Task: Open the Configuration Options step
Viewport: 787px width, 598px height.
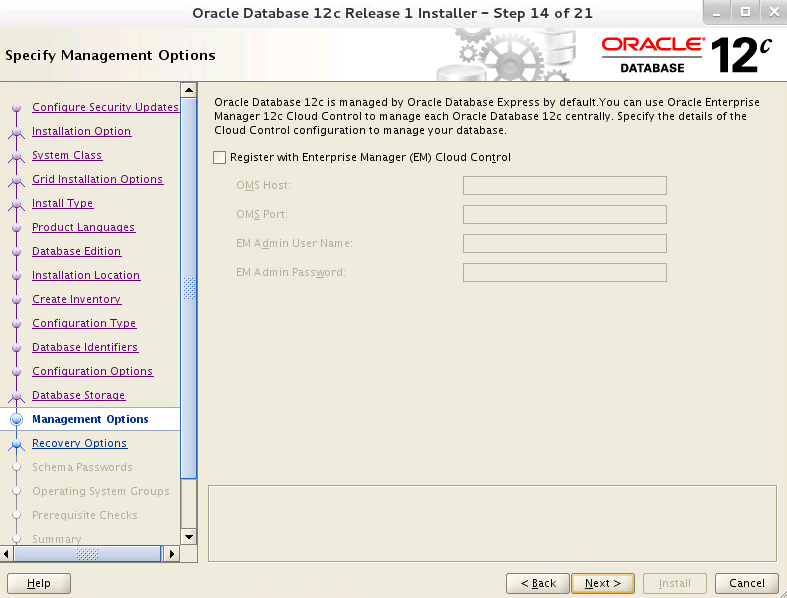Action: coord(92,371)
